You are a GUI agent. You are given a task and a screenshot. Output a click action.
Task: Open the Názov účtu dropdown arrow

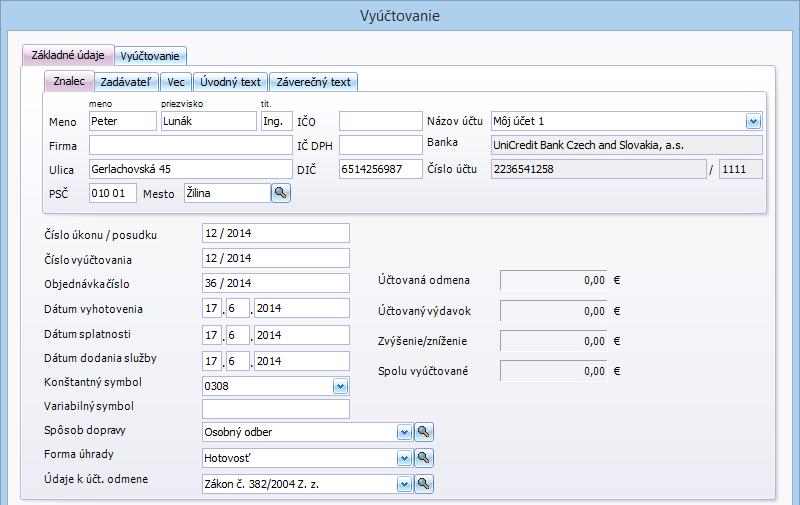point(754,121)
